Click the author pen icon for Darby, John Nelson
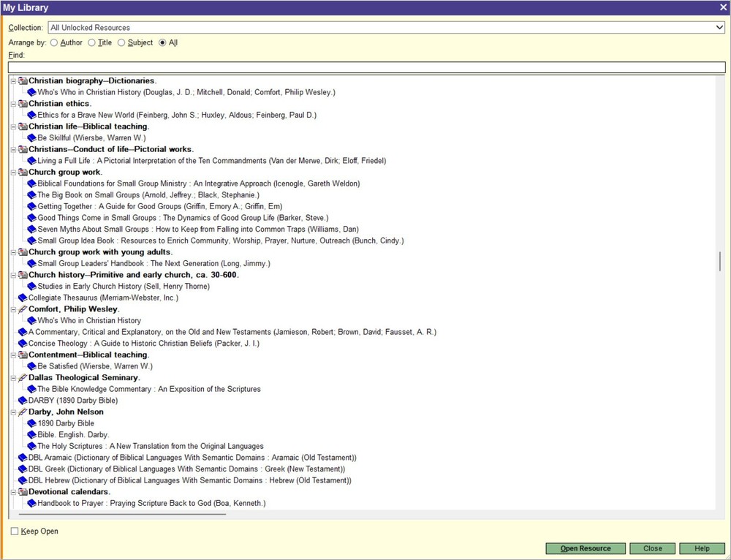The image size is (731, 560). tap(23, 412)
